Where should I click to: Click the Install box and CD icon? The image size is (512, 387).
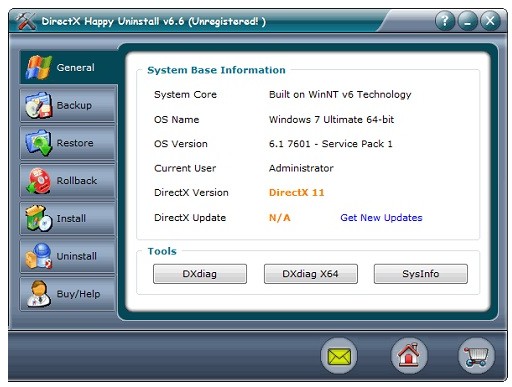coord(39,218)
